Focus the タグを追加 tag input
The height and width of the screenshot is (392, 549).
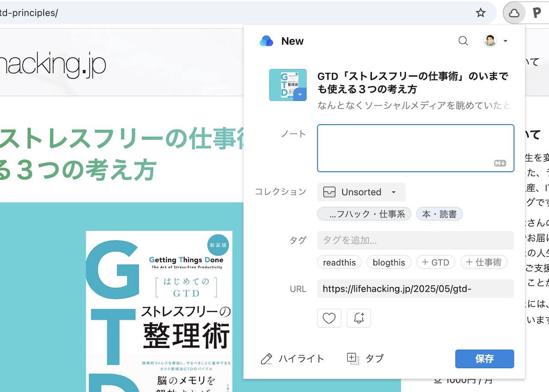[x=416, y=240]
